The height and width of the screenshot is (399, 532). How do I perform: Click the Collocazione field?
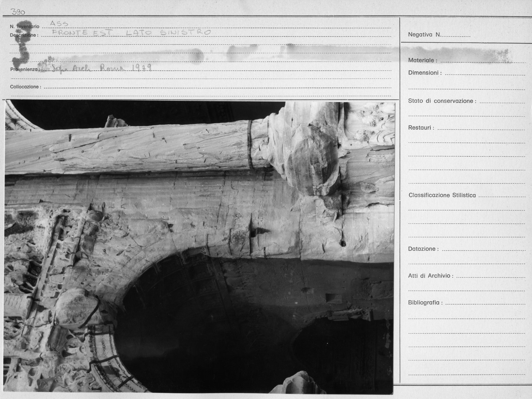point(200,87)
